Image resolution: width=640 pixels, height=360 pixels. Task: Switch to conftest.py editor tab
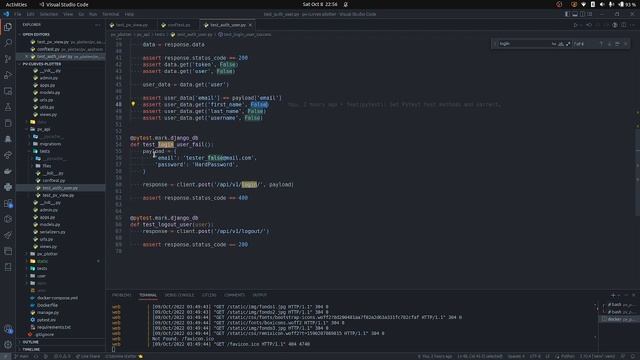pyautogui.click(x=178, y=25)
